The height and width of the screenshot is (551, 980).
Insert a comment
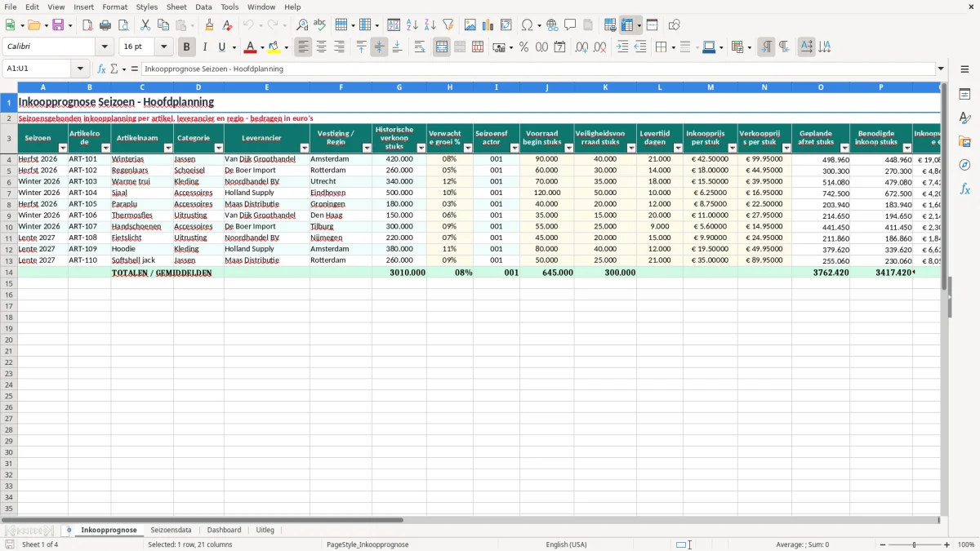571,25
